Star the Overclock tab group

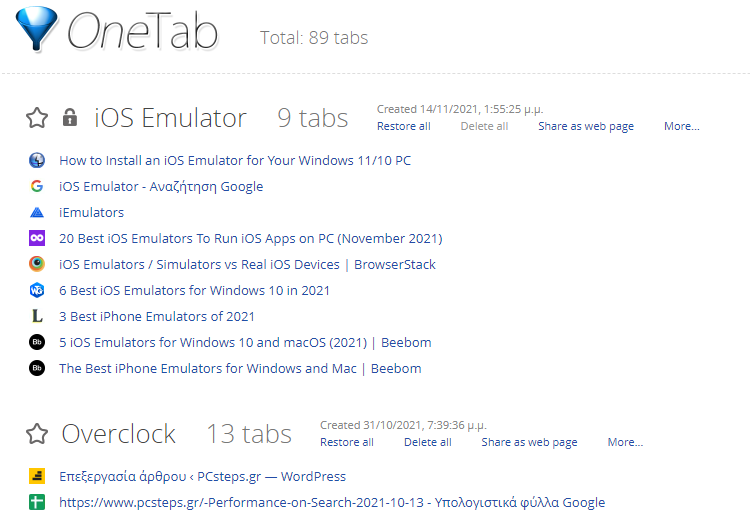click(37, 434)
